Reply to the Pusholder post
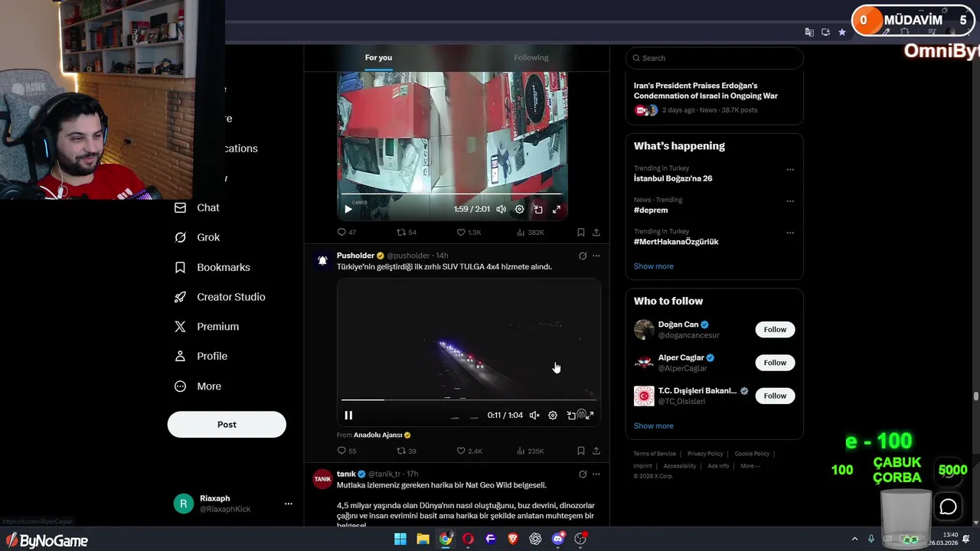Screen dimensions: 980x551 click(347, 451)
